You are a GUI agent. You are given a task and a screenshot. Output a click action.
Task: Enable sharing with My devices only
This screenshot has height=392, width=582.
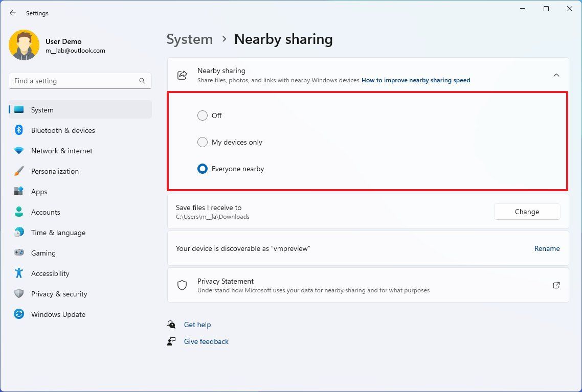tap(203, 142)
